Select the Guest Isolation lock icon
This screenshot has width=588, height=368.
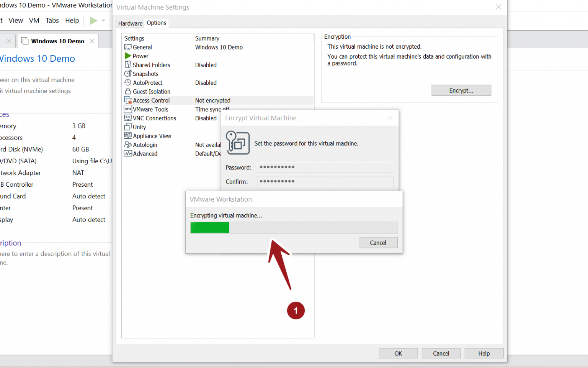(128, 91)
